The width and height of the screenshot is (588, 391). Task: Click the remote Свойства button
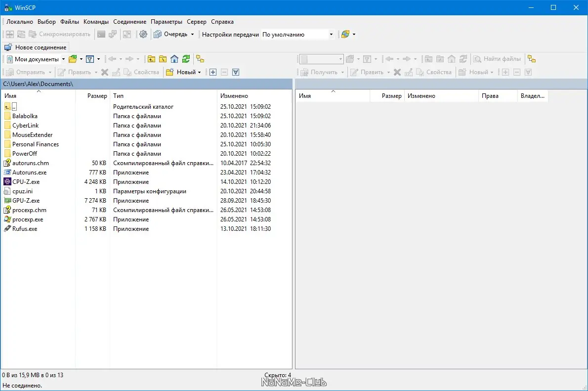433,72
